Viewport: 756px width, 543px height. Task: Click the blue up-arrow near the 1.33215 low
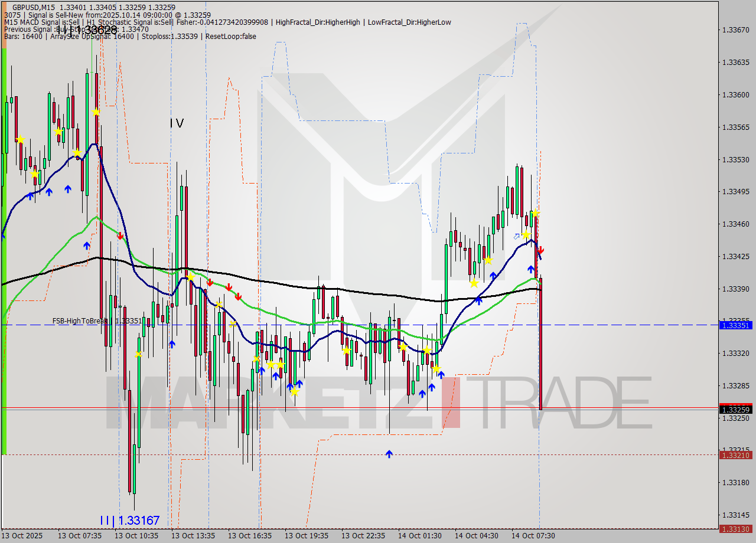(389, 454)
